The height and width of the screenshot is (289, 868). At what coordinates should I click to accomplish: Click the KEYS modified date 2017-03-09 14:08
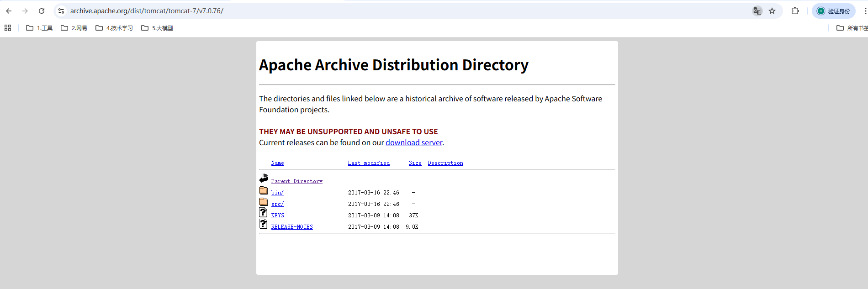point(374,215)
